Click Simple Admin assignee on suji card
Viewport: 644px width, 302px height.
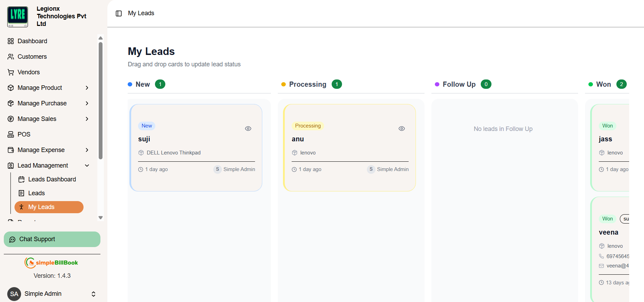point(234,169)
